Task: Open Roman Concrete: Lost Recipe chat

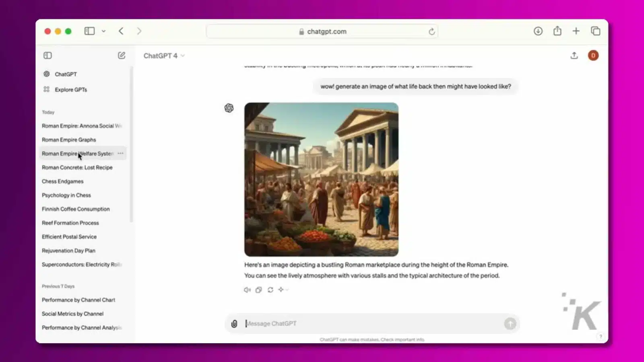Action: (x=77, y=167)
